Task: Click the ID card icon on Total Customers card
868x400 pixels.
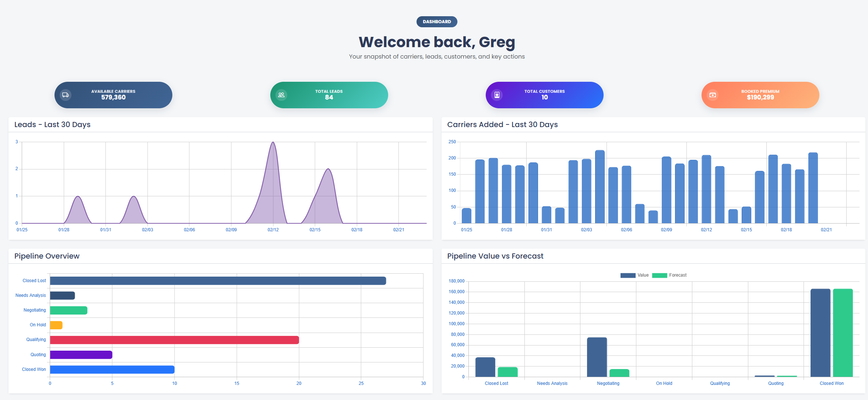Action: (497, 95)
